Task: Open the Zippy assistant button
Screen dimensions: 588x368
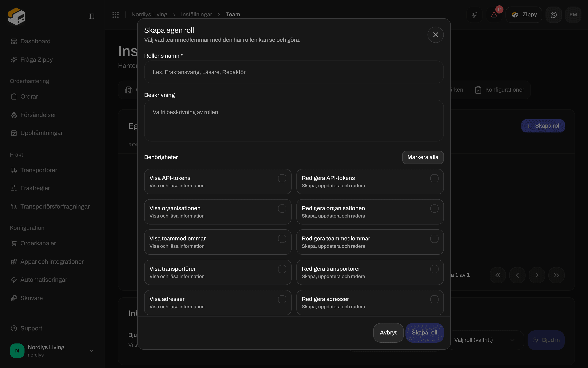Action: (524, 15)
